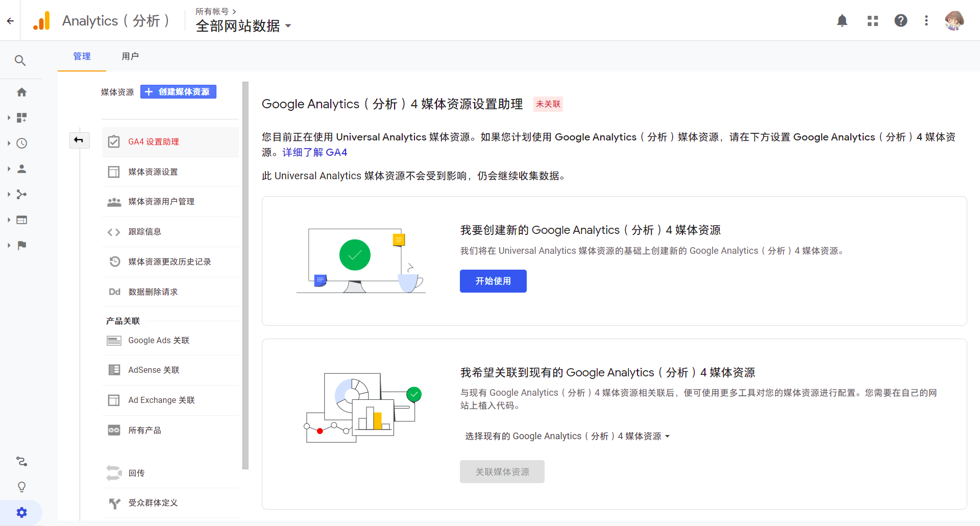Click the 创建媒体资源 button

178,92
